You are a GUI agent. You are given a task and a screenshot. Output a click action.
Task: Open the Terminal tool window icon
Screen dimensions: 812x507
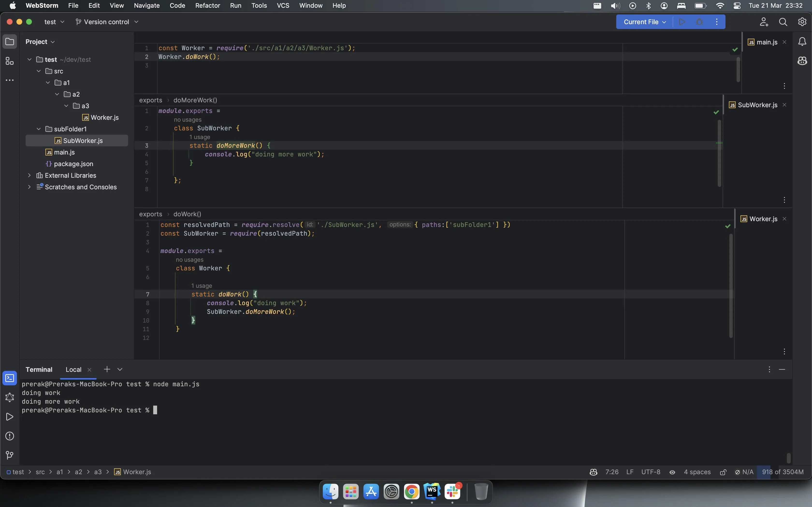point(9,378)
